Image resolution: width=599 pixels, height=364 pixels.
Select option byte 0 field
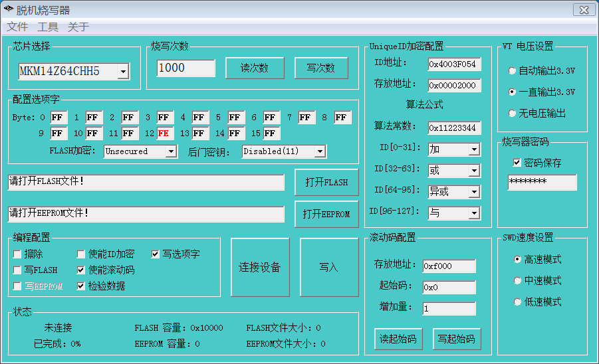[59, 118]
